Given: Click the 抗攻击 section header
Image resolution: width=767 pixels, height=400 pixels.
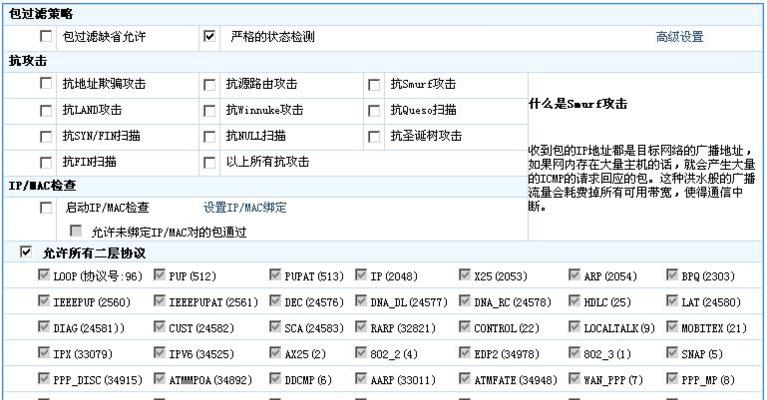Looking at the screenshot, I should click(28, 61).
